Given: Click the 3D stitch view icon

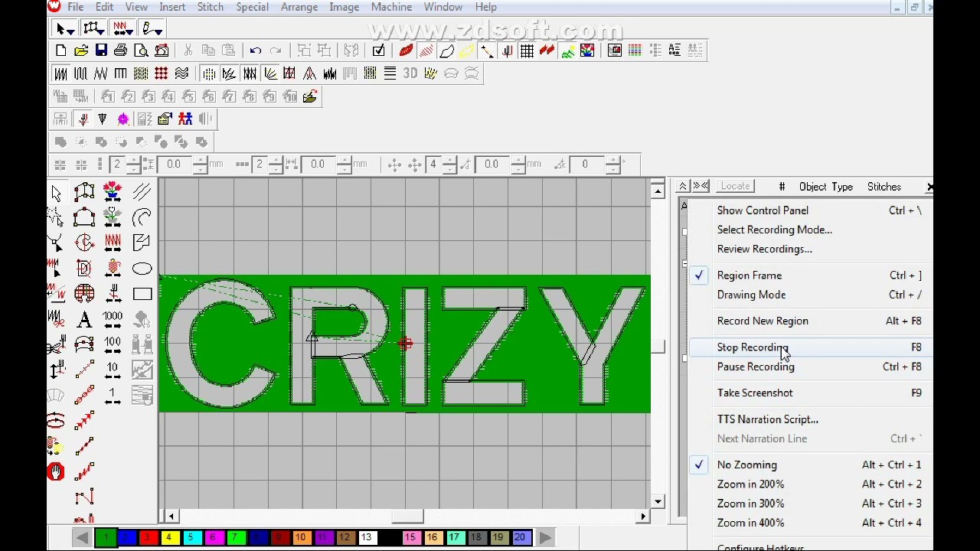Looking at the screenshot, I should coord(410,73).
